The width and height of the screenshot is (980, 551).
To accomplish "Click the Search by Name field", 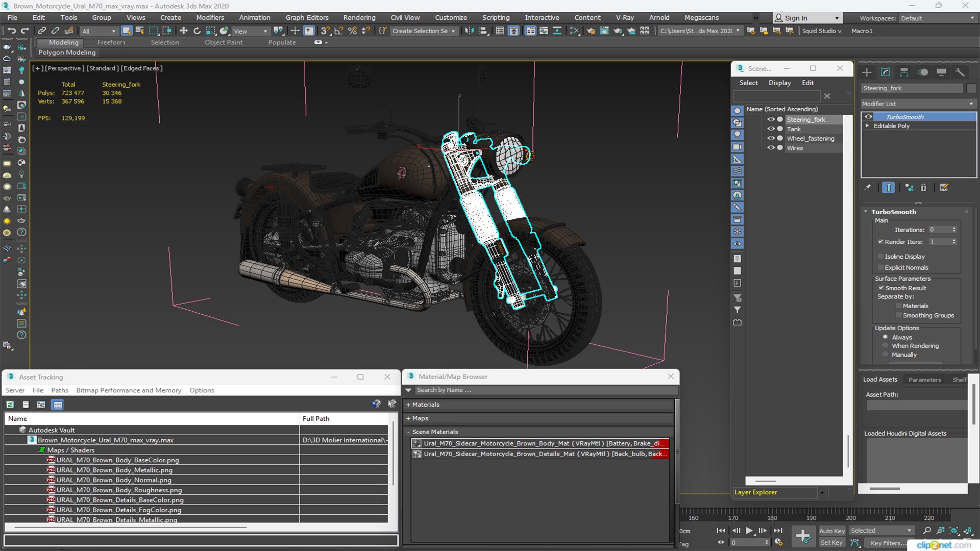I will point(545,390).
